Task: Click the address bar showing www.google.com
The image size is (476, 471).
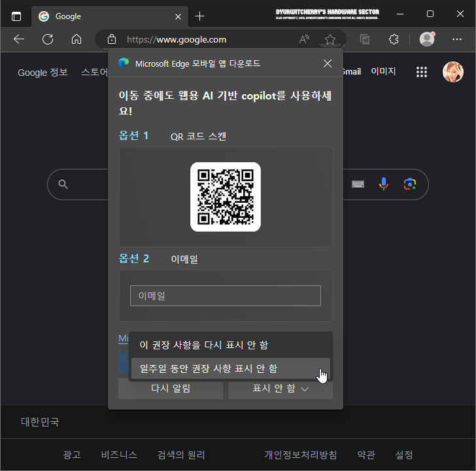Action: click(177, 39)
